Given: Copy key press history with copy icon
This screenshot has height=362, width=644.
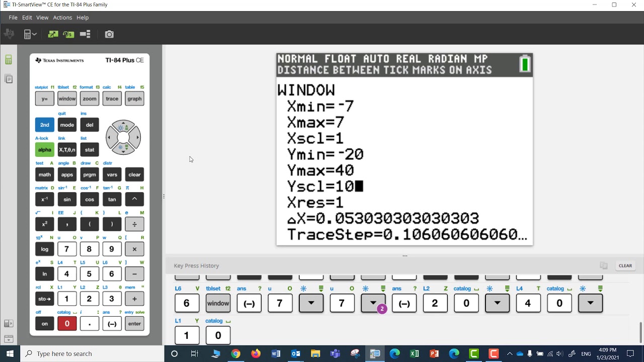Looking at the screenshot, I should pos(604,265).
